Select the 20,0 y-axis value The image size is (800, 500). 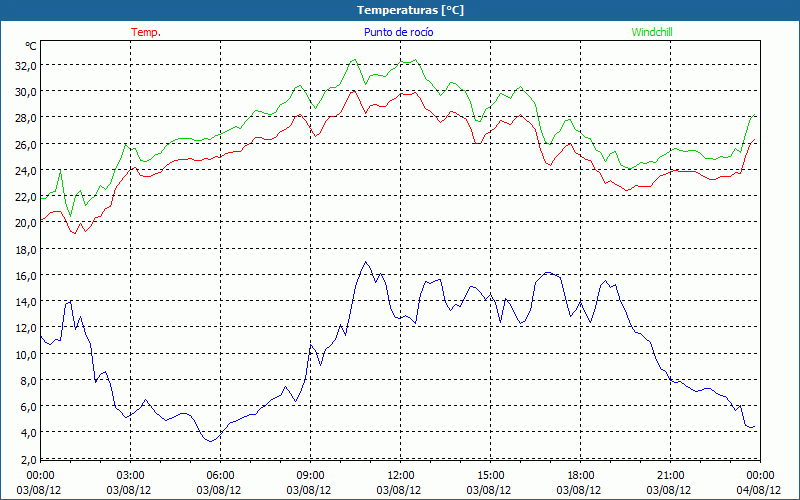(27, 223)
